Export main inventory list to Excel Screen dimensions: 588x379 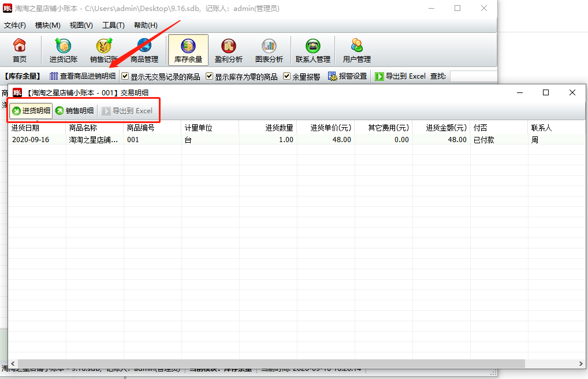coord(400,76)
